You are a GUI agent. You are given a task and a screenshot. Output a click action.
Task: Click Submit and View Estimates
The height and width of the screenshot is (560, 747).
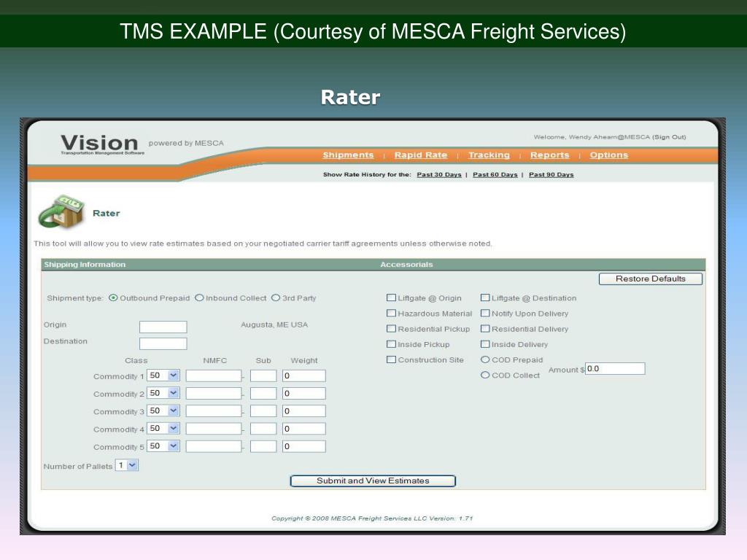(373, 481)
